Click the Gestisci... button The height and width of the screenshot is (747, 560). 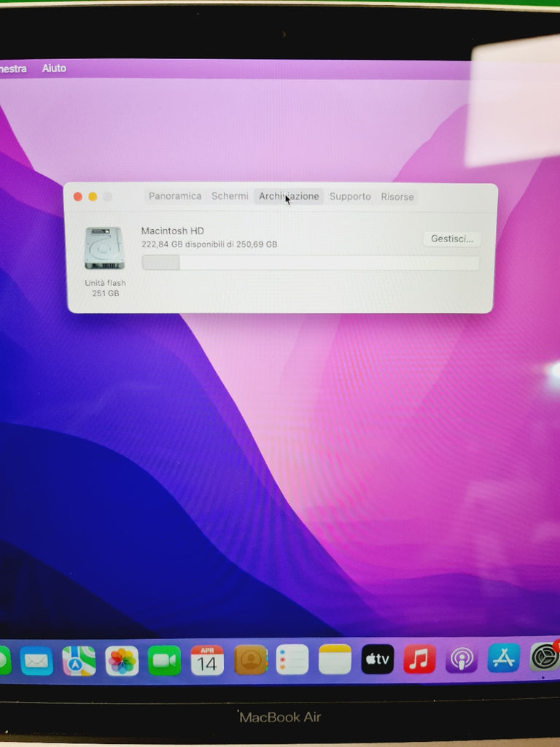click(452, 239)
